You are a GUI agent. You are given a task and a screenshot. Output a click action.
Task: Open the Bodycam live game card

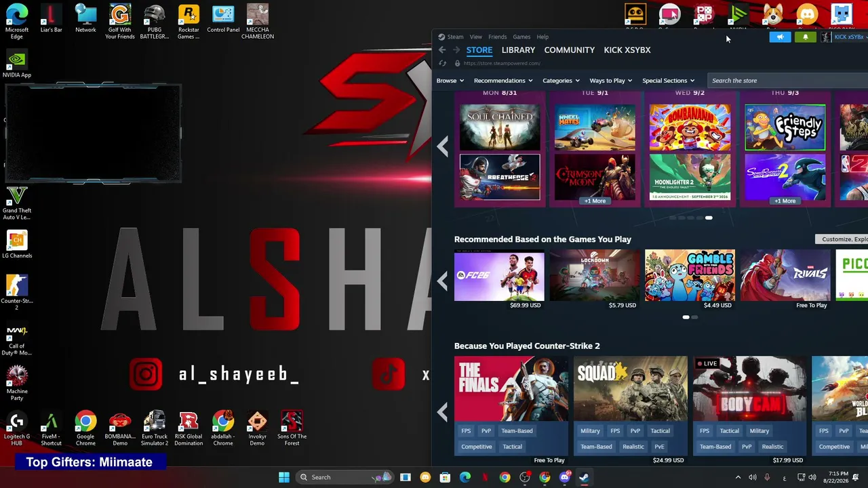coord(750,389)
